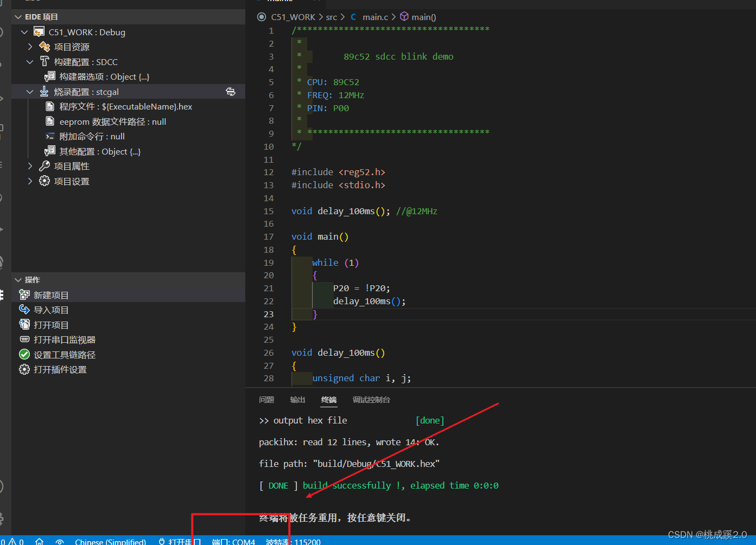This screenshot has width=756, height=545.
Task: Click the home icon in status bar
Action: (40, 541)
